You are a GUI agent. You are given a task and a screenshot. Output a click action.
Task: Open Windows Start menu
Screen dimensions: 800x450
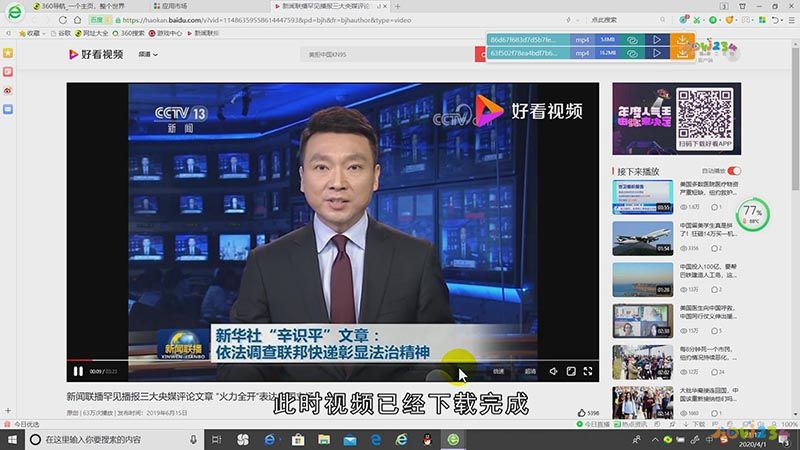[x=12, y=439]
